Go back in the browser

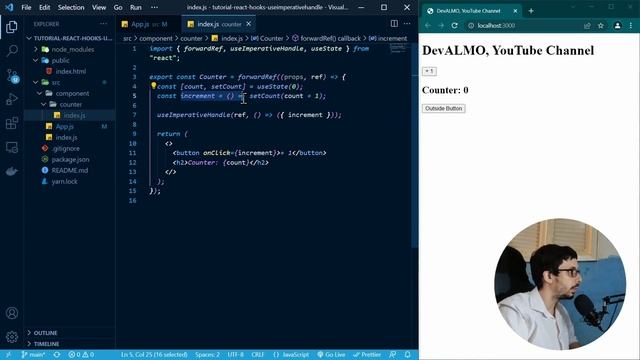tap(427, 25)
